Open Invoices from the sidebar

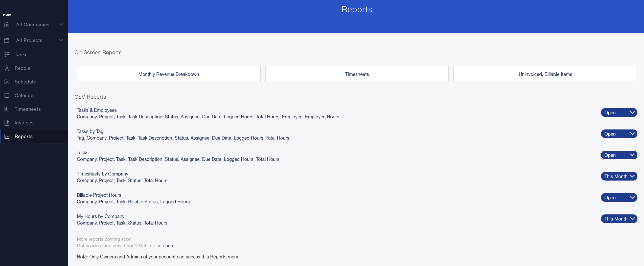[x=34, y=123]
